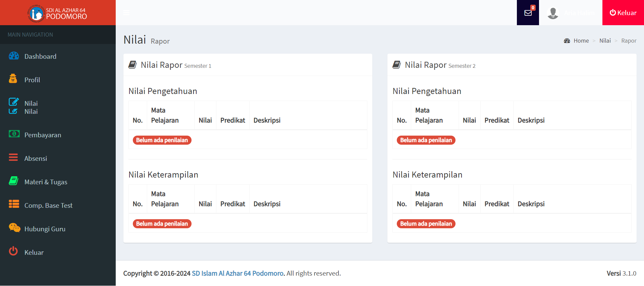The image size is (644, 286).
Task: Toggle the sidebar hamburger menu
Action: coord(126,13)
